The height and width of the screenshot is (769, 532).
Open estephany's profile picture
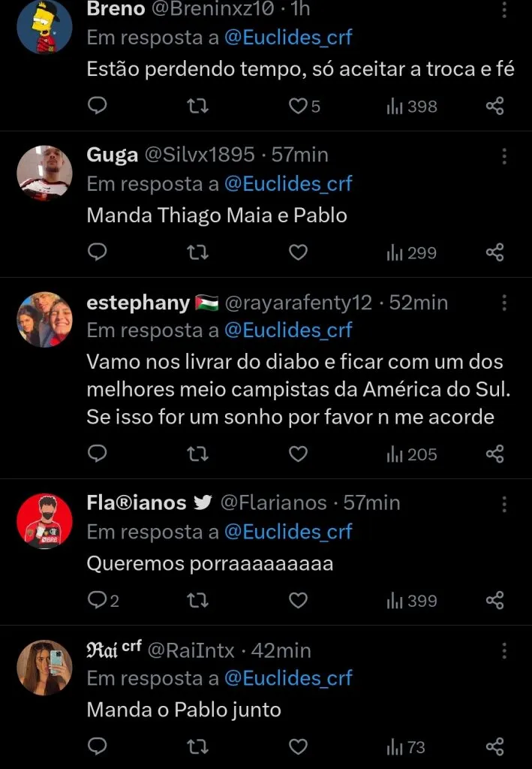coord(44,318)
